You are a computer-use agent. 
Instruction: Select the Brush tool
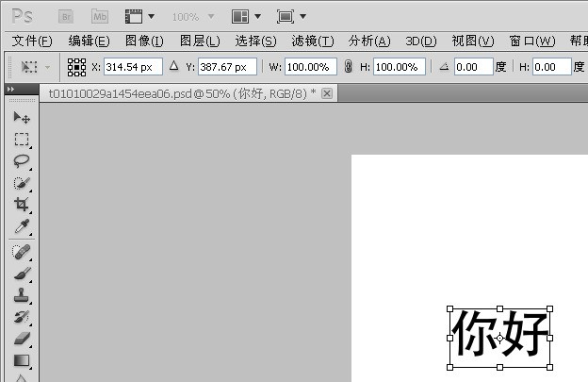[22, 274]
